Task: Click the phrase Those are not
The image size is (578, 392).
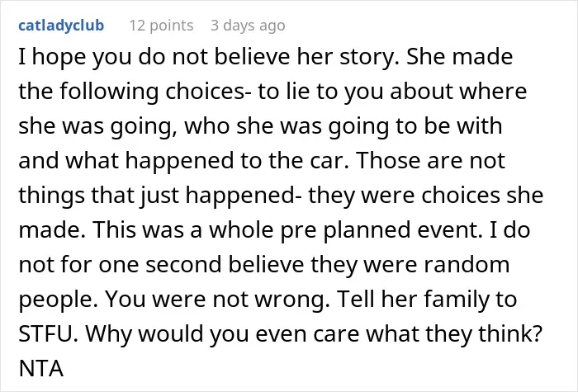Action: (x=430, y=161)
